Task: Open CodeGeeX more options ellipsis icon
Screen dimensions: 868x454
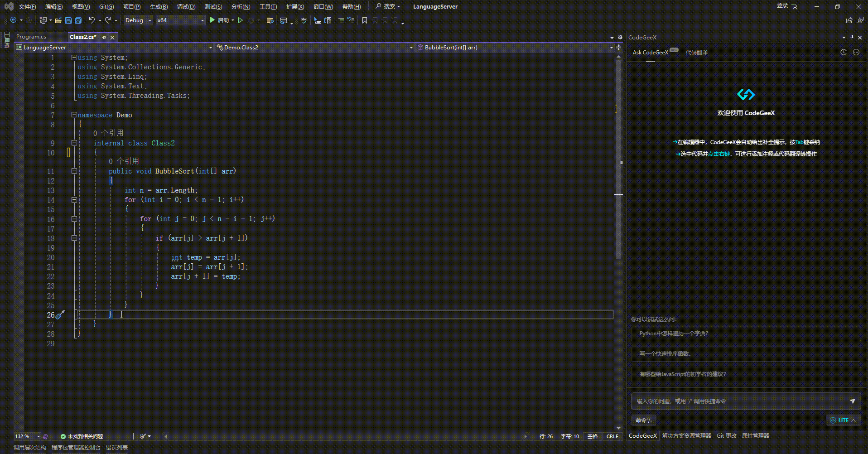Action: pos(856,52)
